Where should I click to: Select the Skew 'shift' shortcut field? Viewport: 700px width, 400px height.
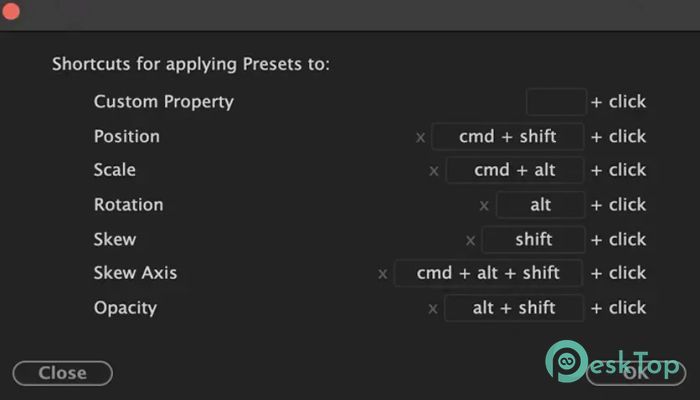533,240
